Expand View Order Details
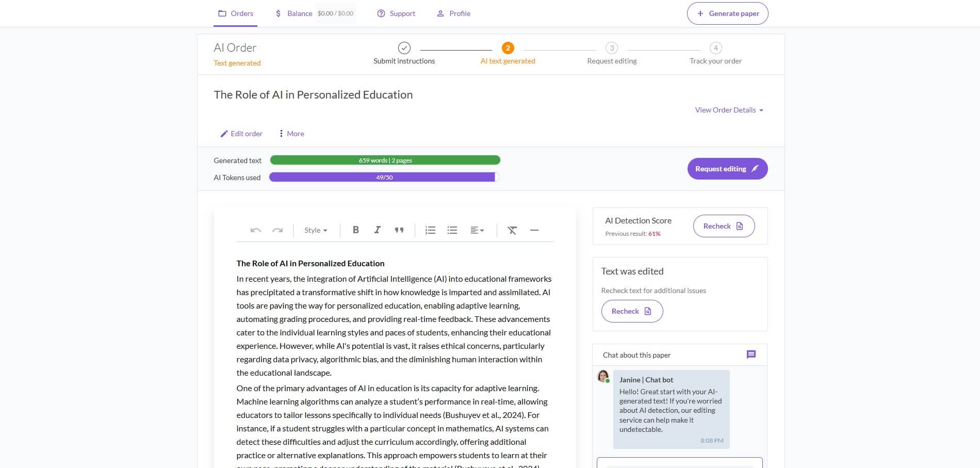980x468 pixels. pos(729,110)
